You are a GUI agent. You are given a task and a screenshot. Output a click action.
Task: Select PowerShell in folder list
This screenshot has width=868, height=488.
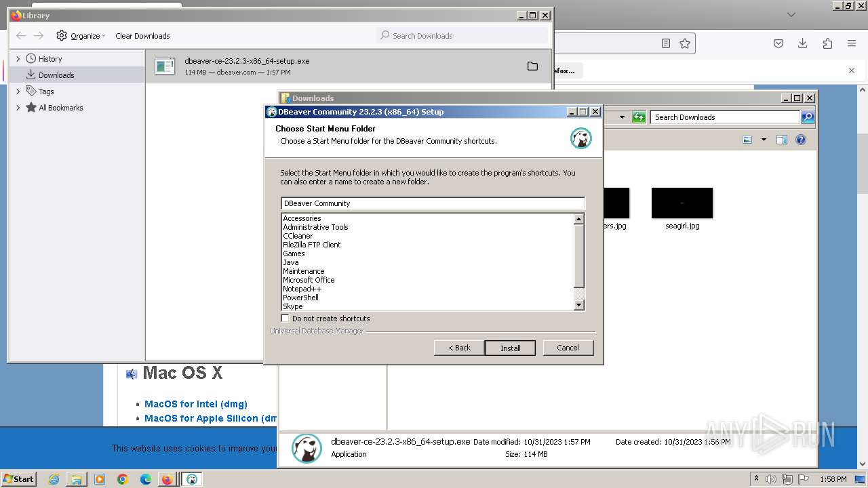pyautogui.click(x=300, y=298)
